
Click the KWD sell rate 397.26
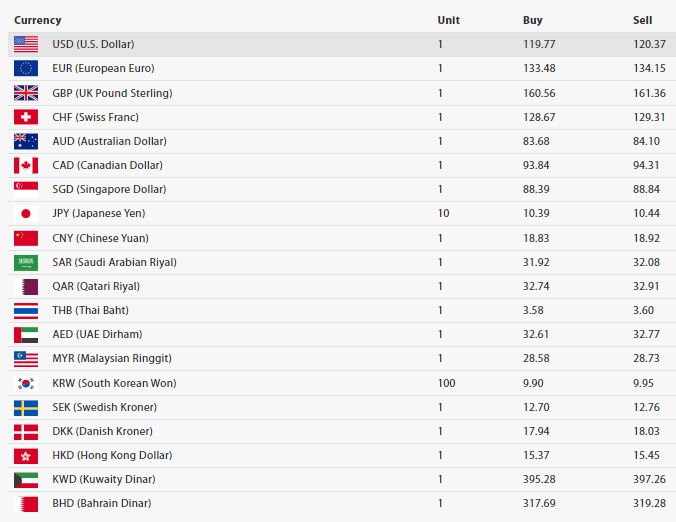point(649,479)
